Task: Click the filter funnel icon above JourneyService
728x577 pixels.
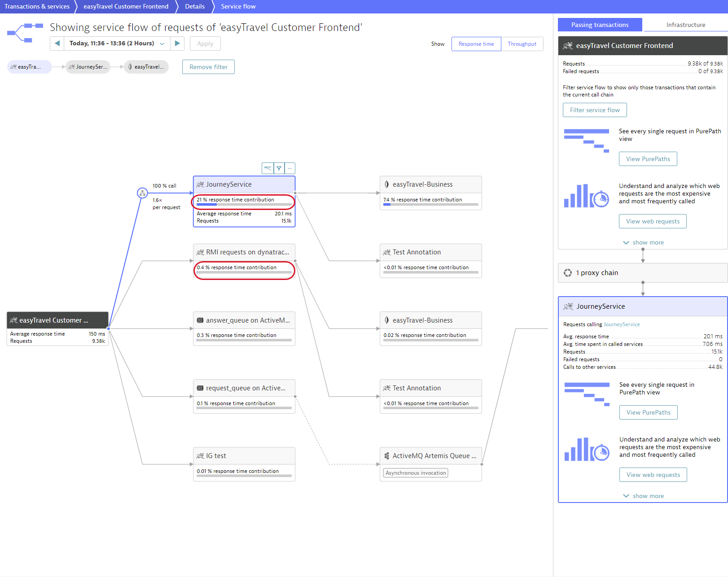Action: tap(279, 168)
